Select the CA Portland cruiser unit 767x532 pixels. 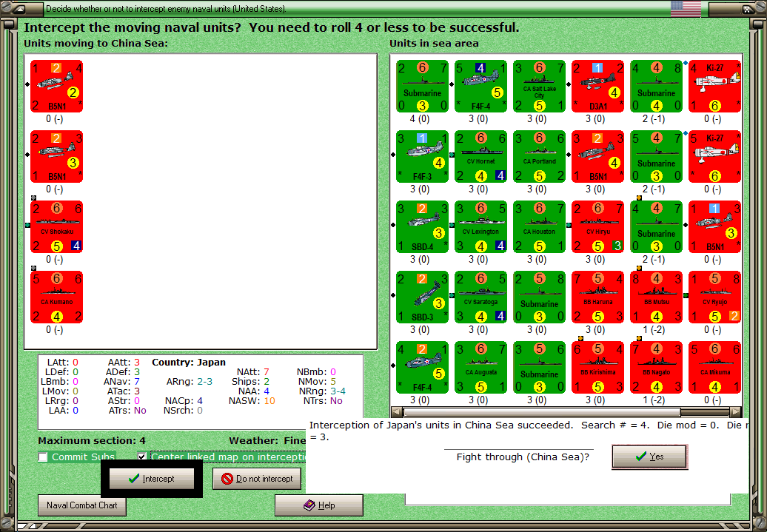coord(540,156)
